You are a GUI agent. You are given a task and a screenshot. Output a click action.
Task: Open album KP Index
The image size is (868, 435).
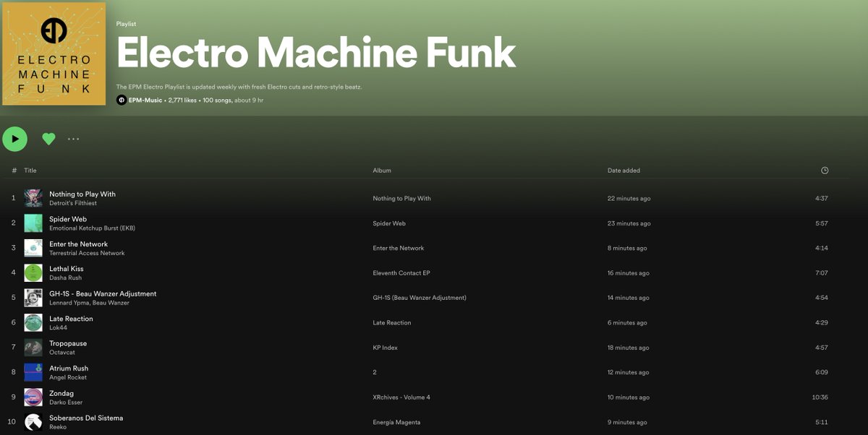386,348
